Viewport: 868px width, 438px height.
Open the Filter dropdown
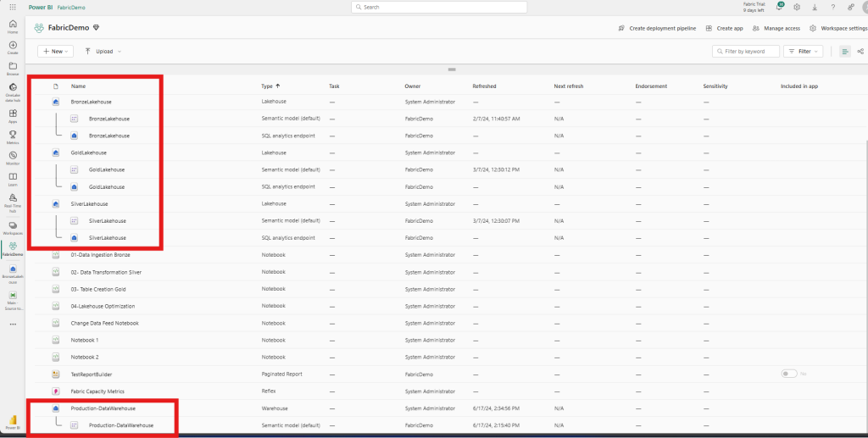pos(804,52)
